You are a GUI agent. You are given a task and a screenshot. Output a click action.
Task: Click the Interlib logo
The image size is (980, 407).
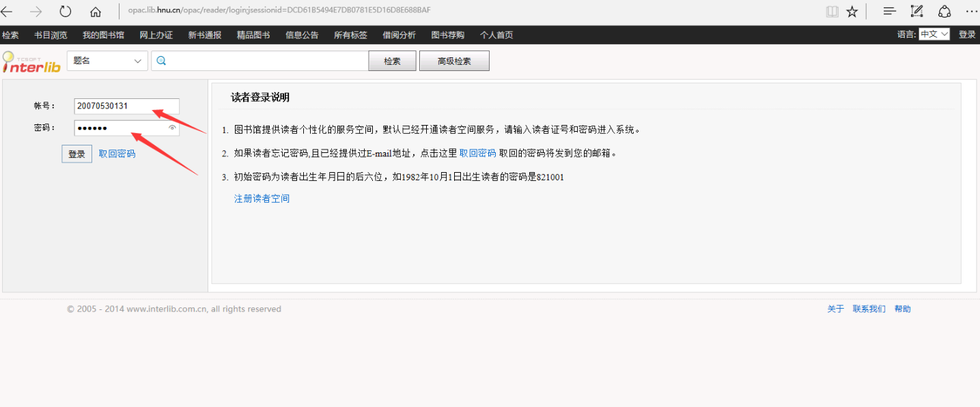(x=31, y=61)
